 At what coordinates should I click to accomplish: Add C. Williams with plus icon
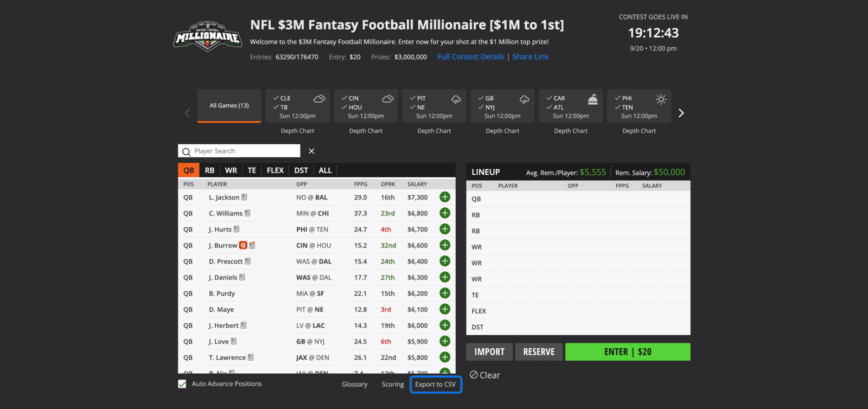click(x=445, y=213)
